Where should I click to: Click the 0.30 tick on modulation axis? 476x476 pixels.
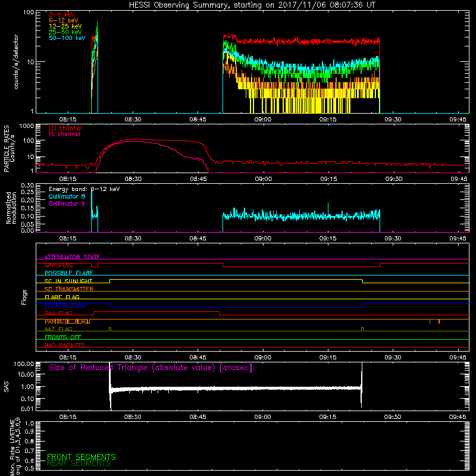[x=27, y=186]
